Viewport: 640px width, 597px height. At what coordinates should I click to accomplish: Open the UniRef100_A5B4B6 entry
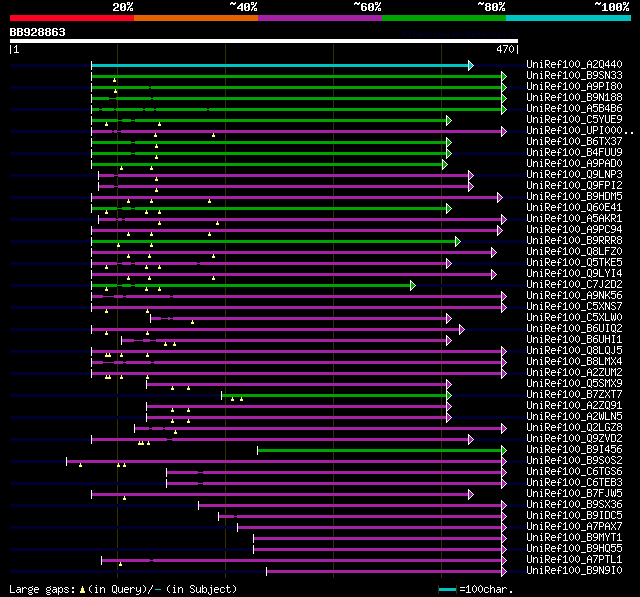point(574,109)
